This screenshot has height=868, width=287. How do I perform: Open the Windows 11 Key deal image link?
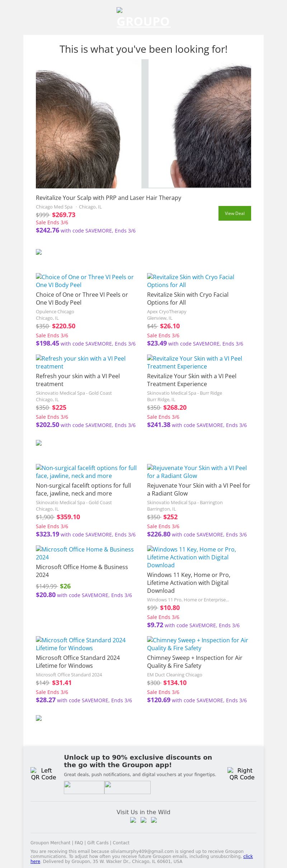click(192, 557)
